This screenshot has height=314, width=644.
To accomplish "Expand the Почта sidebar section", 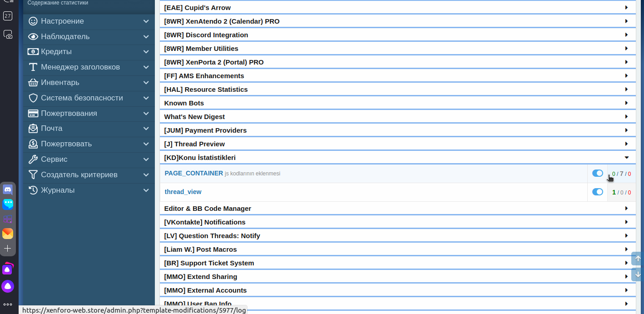I will click(x=146, y=129).
